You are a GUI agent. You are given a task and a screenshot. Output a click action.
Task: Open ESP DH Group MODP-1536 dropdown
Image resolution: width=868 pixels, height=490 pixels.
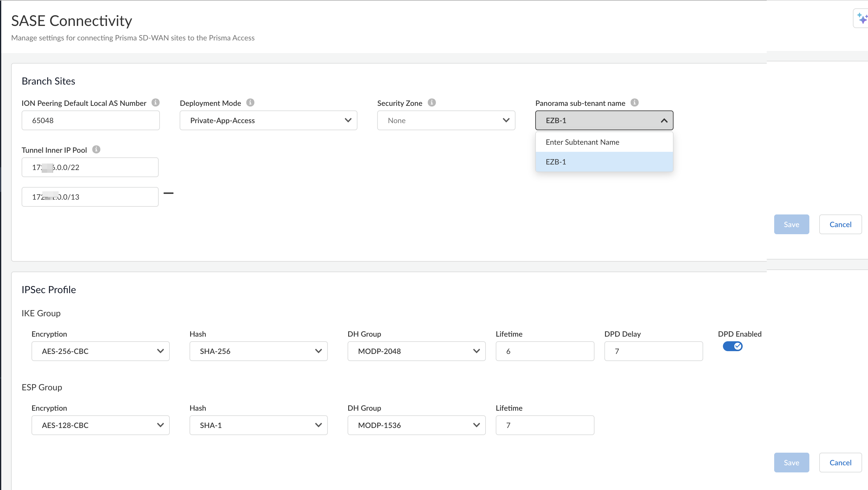416,425
